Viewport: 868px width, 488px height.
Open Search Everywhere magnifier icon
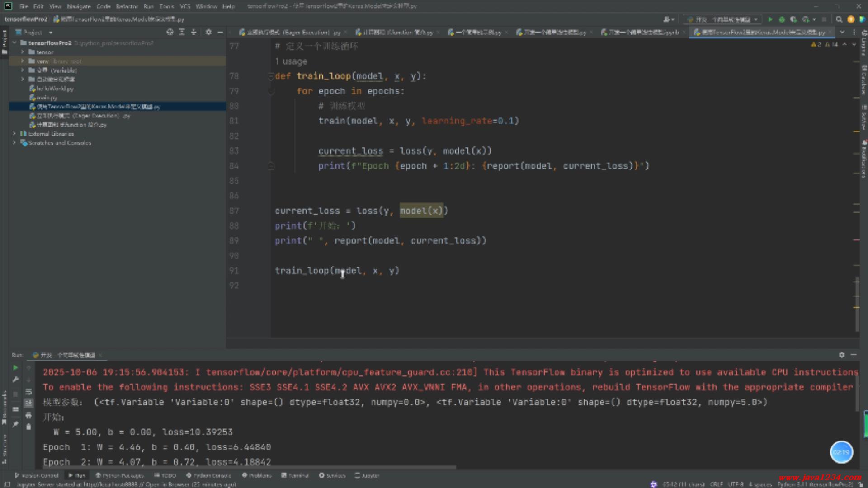click(x=839, y=19)
